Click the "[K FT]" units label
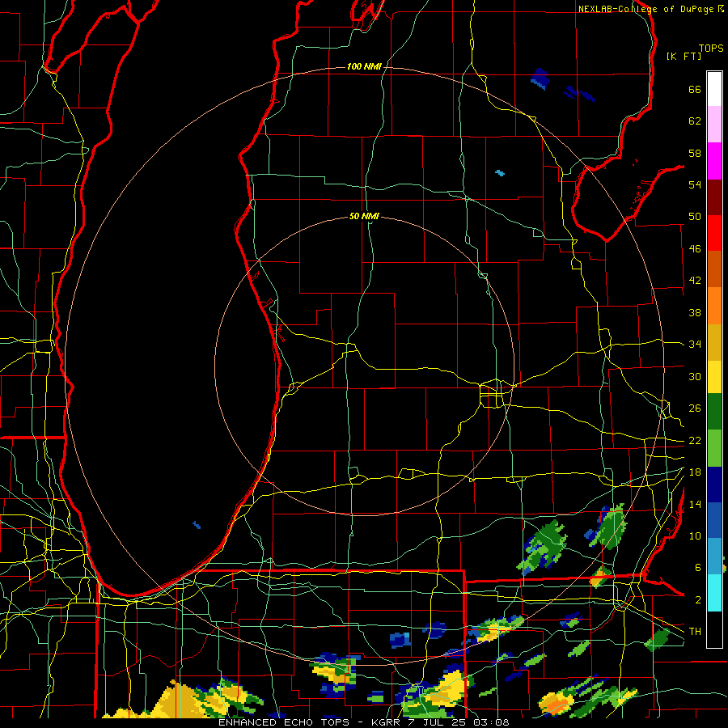728x728 pixels. coord(684,56)
